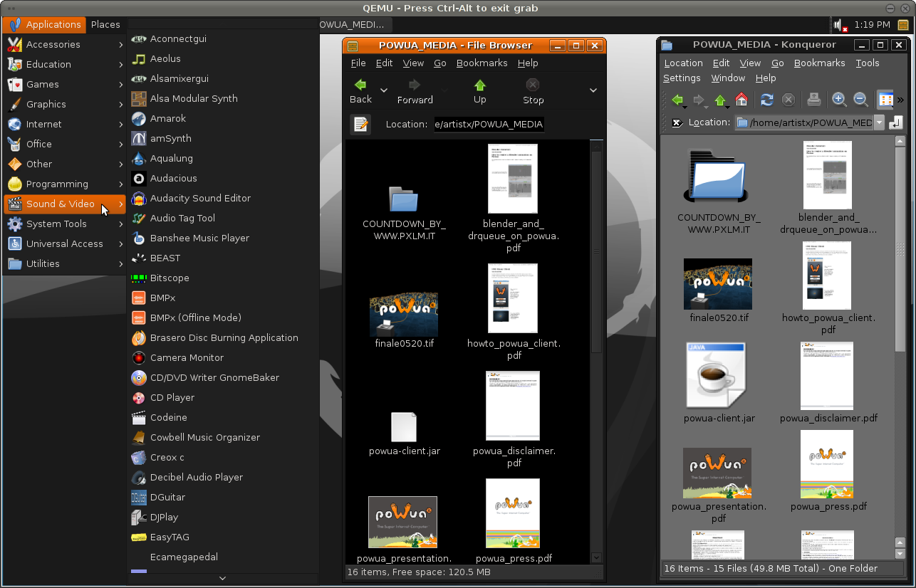Select finale0520.tif in File Browser
The image size is (916, 588).
click(404, 319)
